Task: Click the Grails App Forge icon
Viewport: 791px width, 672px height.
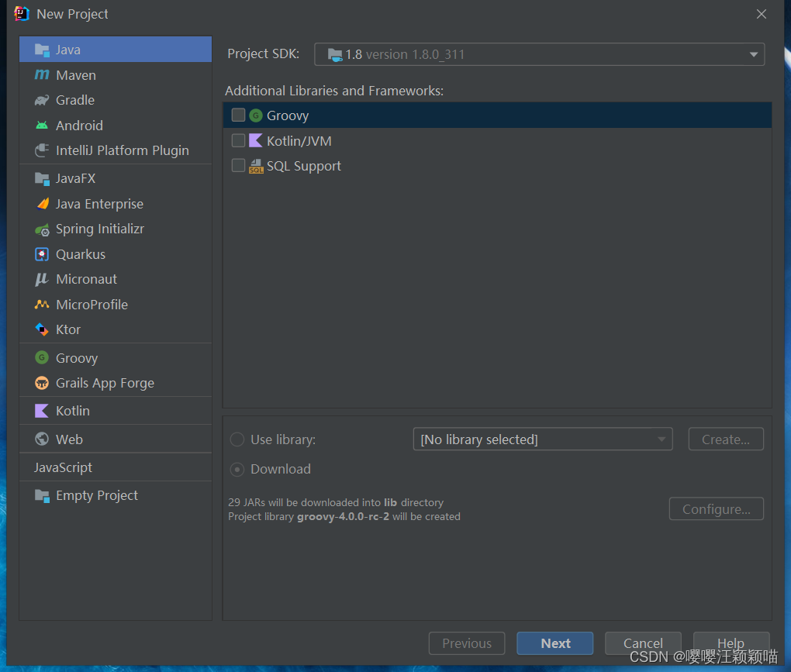Action: coord(42,383)
